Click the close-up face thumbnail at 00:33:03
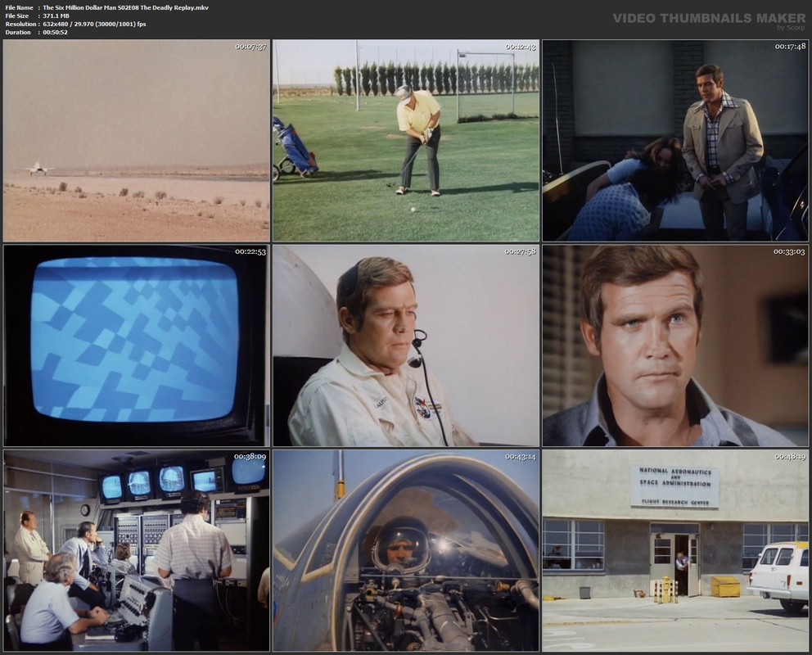The width and height of the screenshot is (812, 655). click(x=675, y=346)
